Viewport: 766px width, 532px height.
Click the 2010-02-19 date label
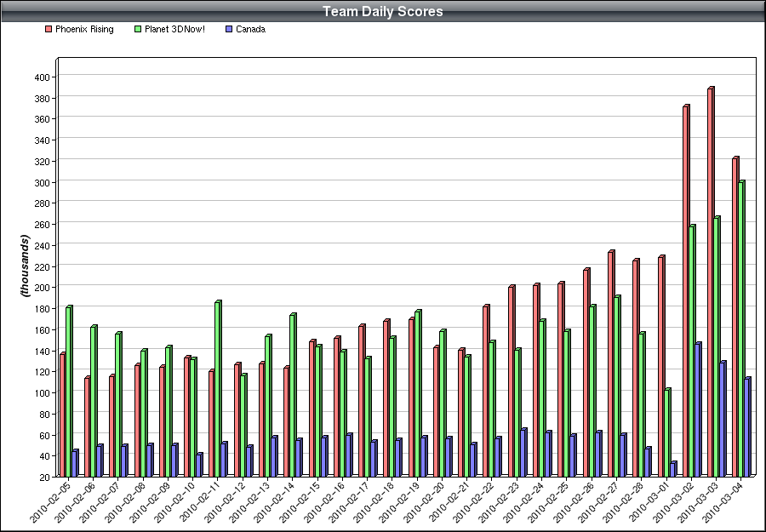[x=398, y=501]
